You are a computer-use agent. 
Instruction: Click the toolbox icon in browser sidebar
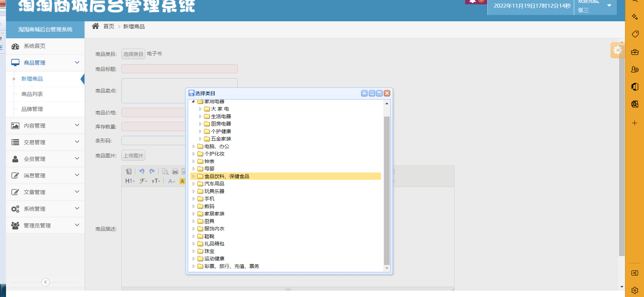635,52
